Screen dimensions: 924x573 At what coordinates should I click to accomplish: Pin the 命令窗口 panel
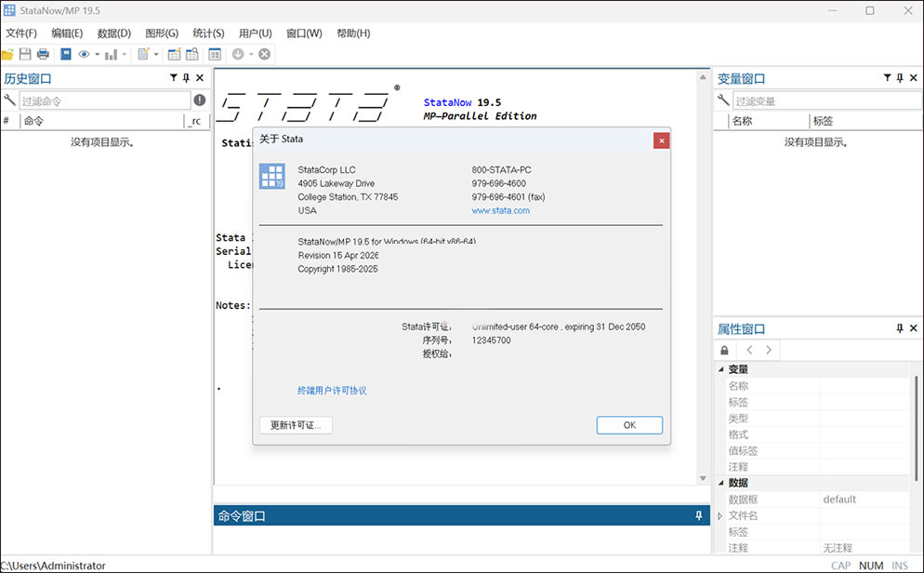pyautogui.click(x=699, y=516)
